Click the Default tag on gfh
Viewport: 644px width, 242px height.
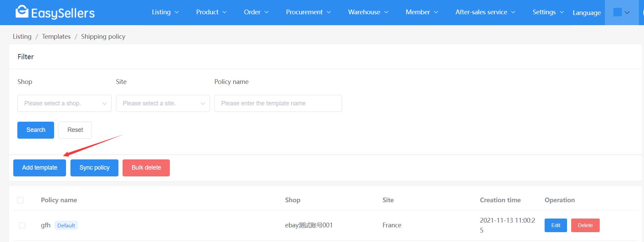tap(66, 225)
